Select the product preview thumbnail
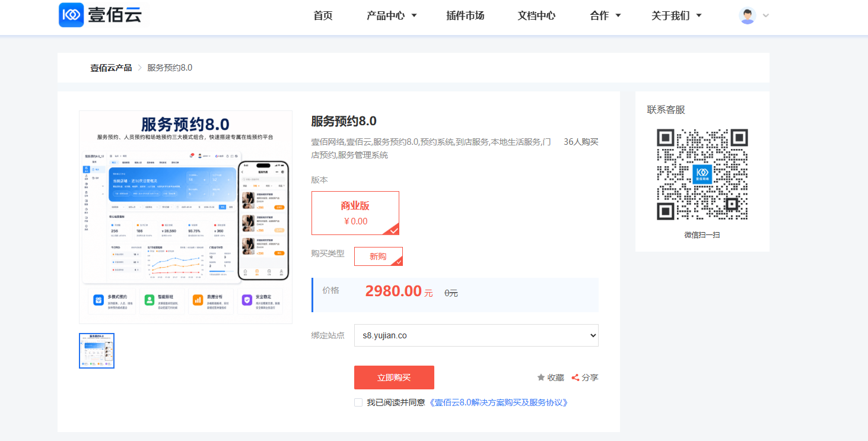Screen dimensions: 868x441 click(x=97, y=351)
